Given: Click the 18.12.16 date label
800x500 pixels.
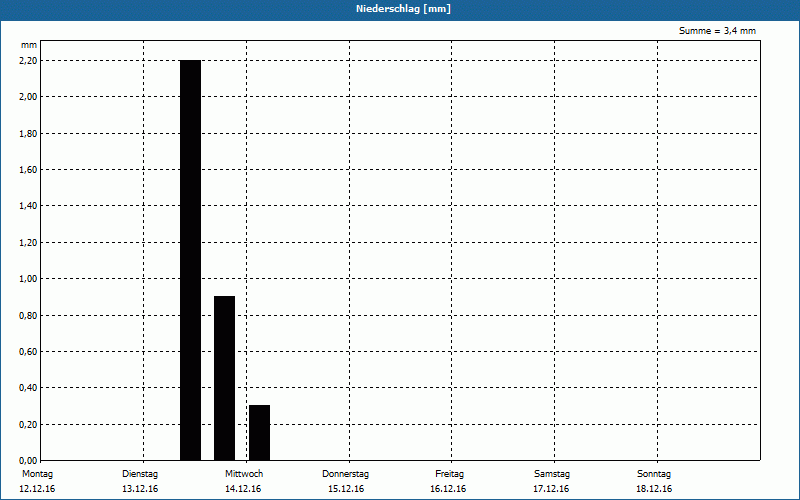Looking at the screenshot, I should point(654,489).
